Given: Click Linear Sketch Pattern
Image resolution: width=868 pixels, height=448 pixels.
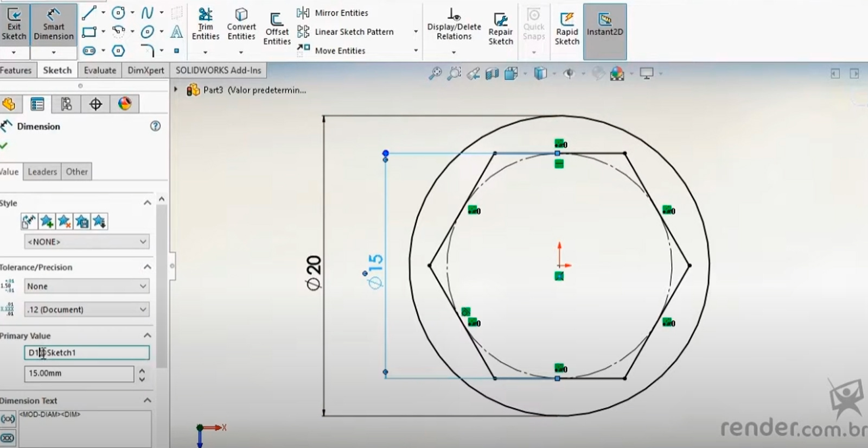Looking at the screenshot, I should [x=346, y=31].
